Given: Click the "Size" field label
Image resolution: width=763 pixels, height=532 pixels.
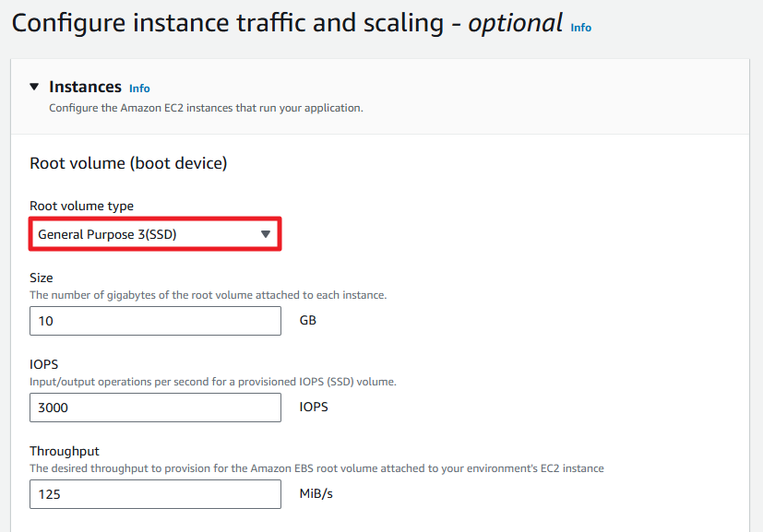Looking at the screenshot, I should (42, 278).
